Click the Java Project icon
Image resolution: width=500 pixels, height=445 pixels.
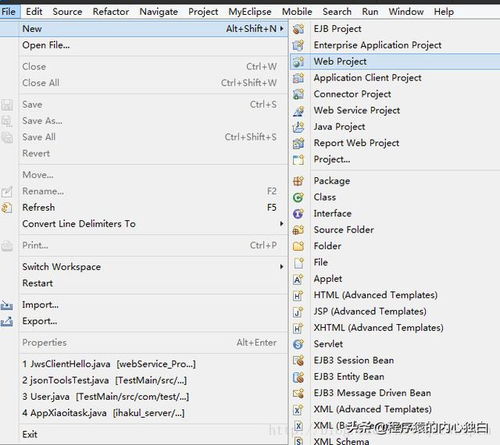point(298,127)
